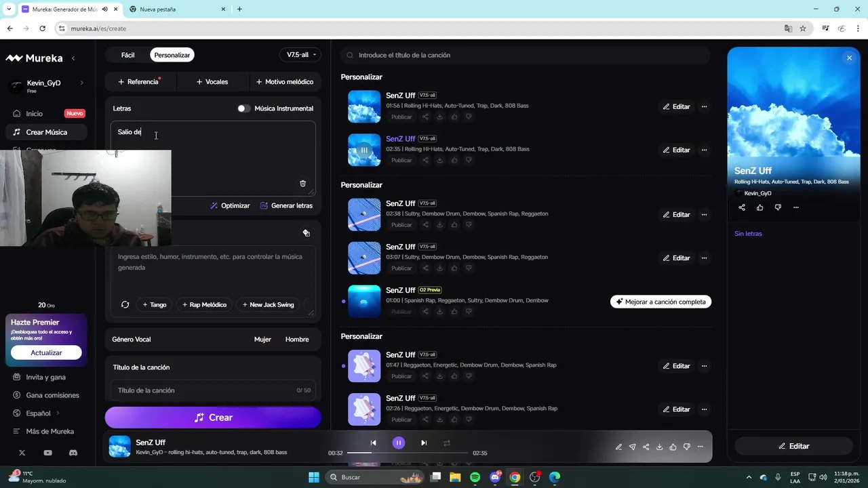
Task: Open X social link in sidebar
Action: (x=22, y=453)
